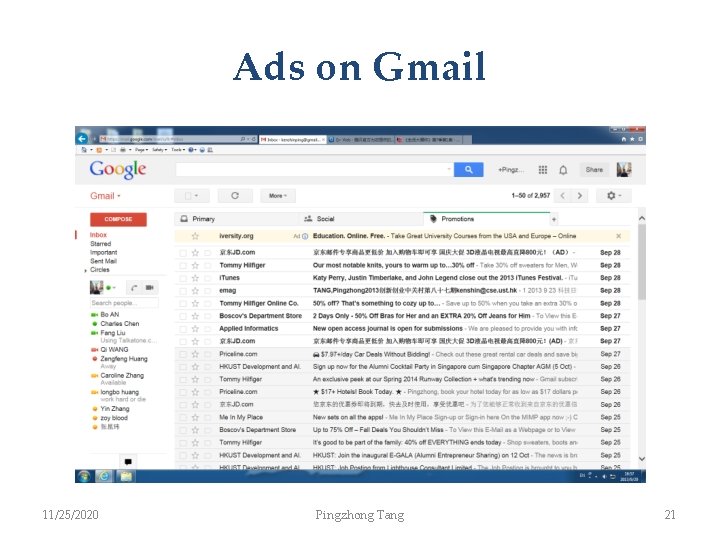Image resolution: width=720 pixels, height=540 pixels.
Task: Open the Sent Mail folder
Action: 103,261
